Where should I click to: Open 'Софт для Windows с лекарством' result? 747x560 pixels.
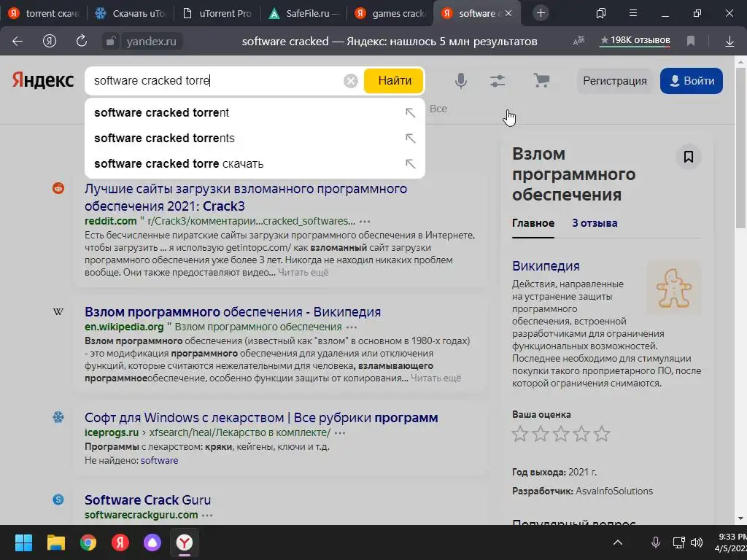click(x=261, y=418)
